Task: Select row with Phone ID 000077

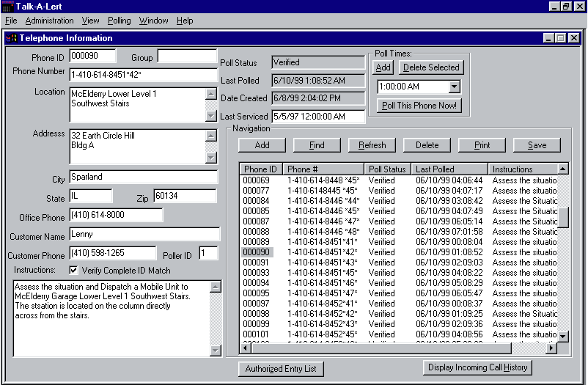Action: tap(399, 191)
